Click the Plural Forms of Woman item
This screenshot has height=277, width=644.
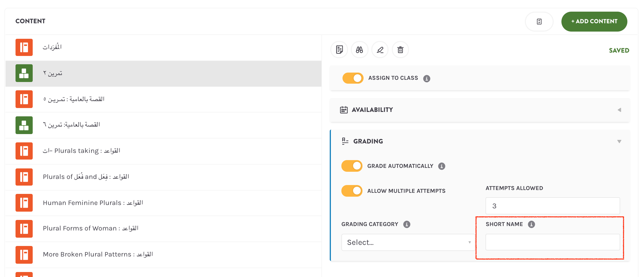pyautogui.click(x=91, y=228)
